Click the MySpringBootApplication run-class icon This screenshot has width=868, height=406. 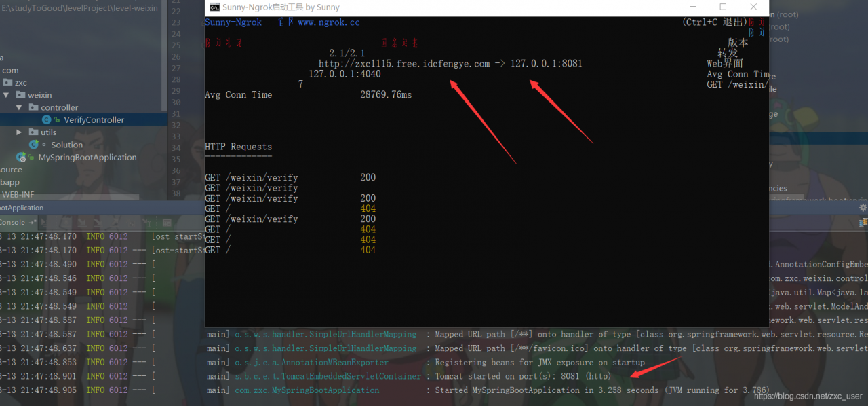(21, 157)
